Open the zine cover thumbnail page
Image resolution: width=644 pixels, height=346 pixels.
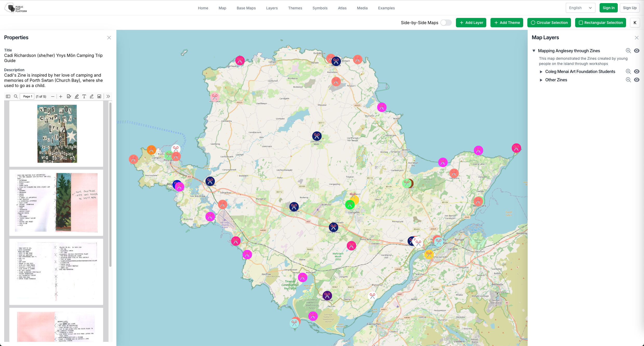pyautogui.click(x=57, y=134)
